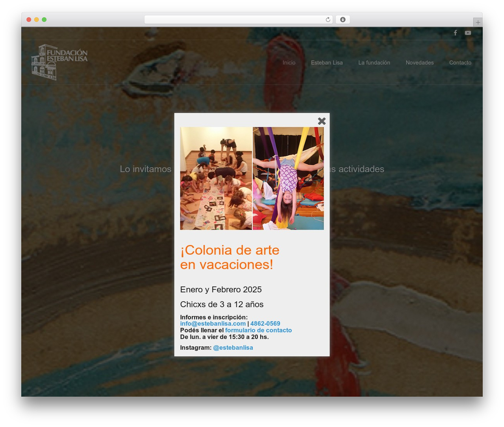Open the formulario de contacto link
The height and width of the screenshot is (427, 504).
[x=258, y=330]
